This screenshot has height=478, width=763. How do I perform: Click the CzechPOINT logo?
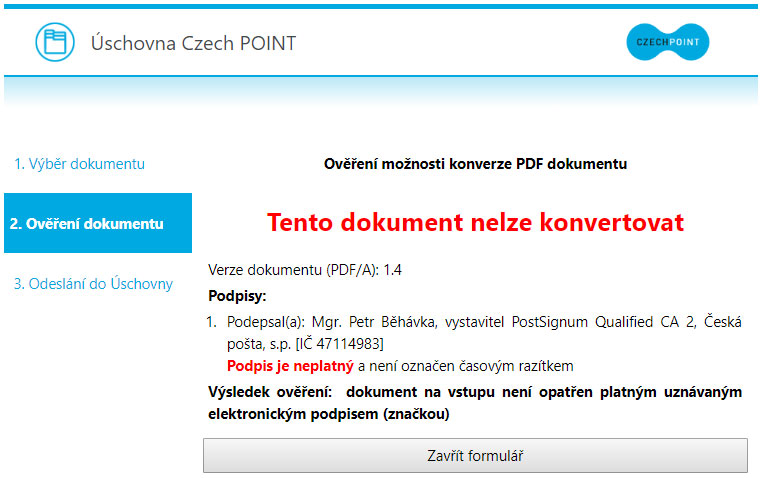pyautogui.click(x=668, y=42)
